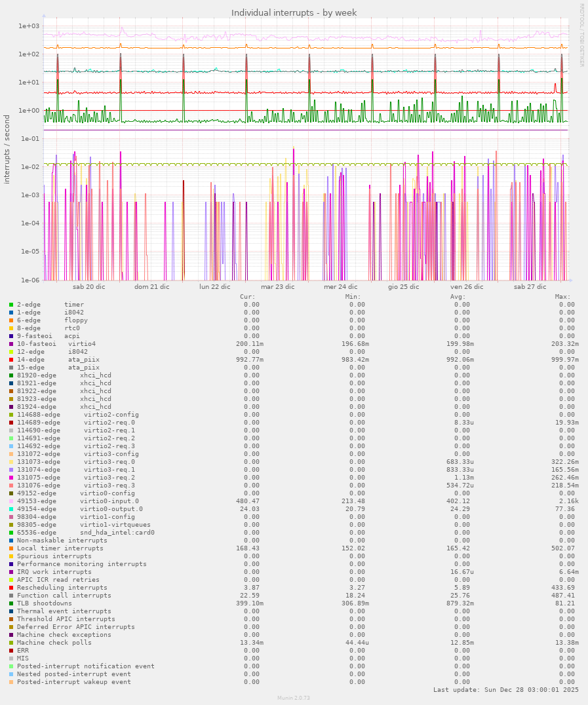Click the green timer legend color square
This screenshot has width=588, height=705.
click(x=11, y=305)
